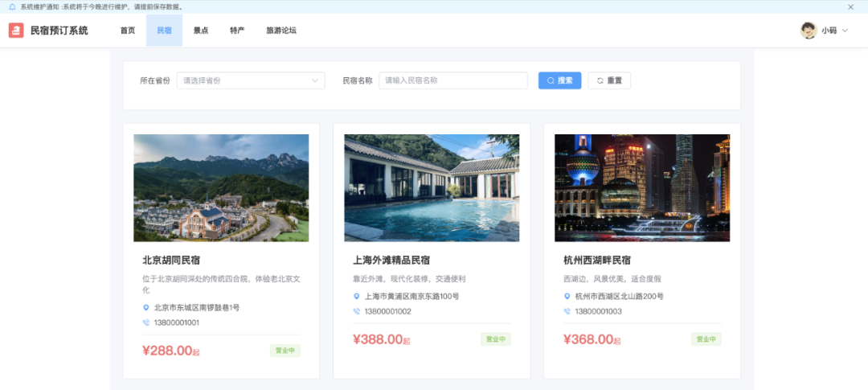The height and width of the screenshot is (390, 868).
Task: Click the description 靠近外滩，现代化装修，交通便利
Action: 410,279
